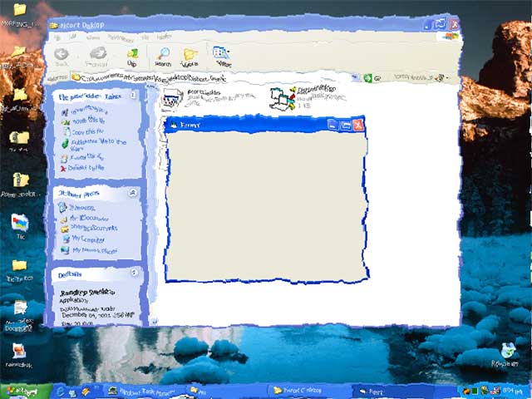The width and height of the screenshot is (532, 399).
Task: Click the Forward navigation arrow icon
Action: point(97,57)
